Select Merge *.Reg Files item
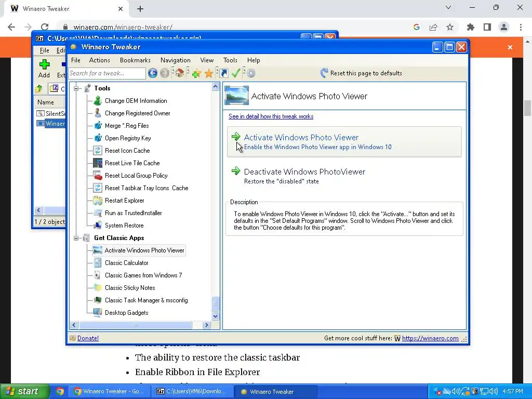The image size is (532, 399). coord(127,126)
